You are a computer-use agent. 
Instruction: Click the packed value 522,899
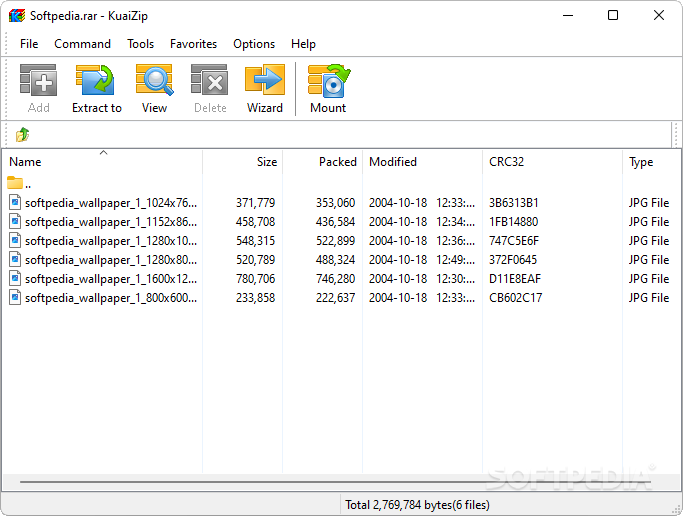(x=335, y=241)
